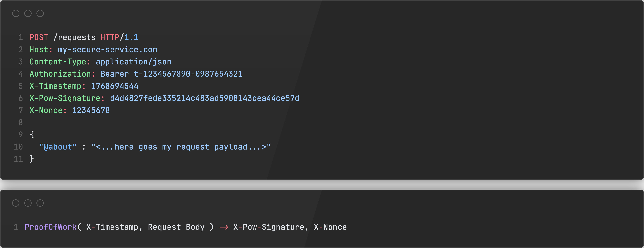Viewport: 644px width, 248px height.
Task: Click the first circle in the bottom code window
Action: (16, 203)
